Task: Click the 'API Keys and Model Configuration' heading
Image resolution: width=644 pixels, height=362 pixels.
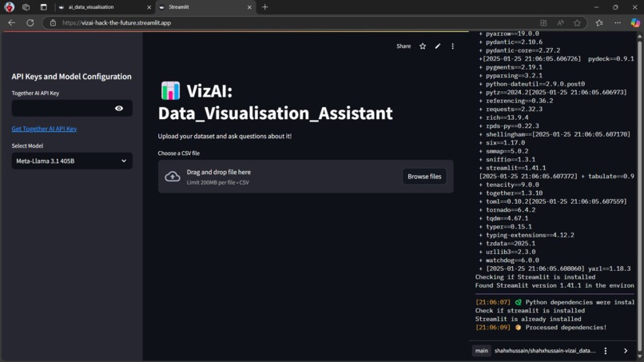Action: coord(71,77)
